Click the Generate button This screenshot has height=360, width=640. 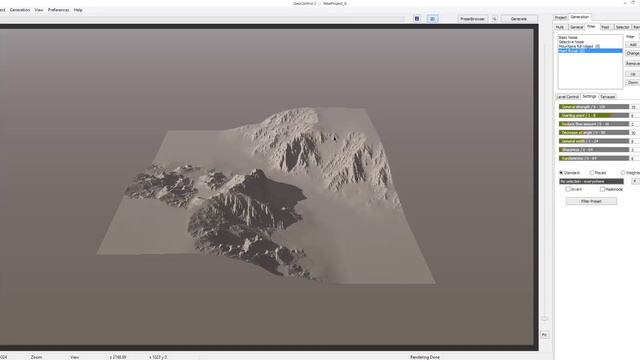pyautogui.click(x=519, y=19)
